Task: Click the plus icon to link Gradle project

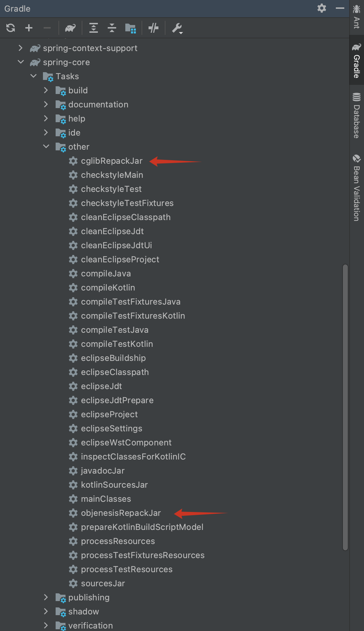Action: [29, 28]
